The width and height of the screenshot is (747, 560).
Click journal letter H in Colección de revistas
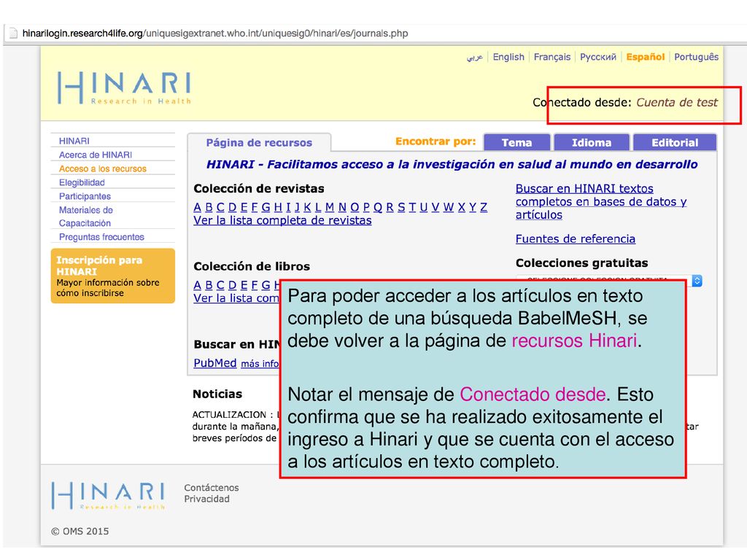coord(278,207)
